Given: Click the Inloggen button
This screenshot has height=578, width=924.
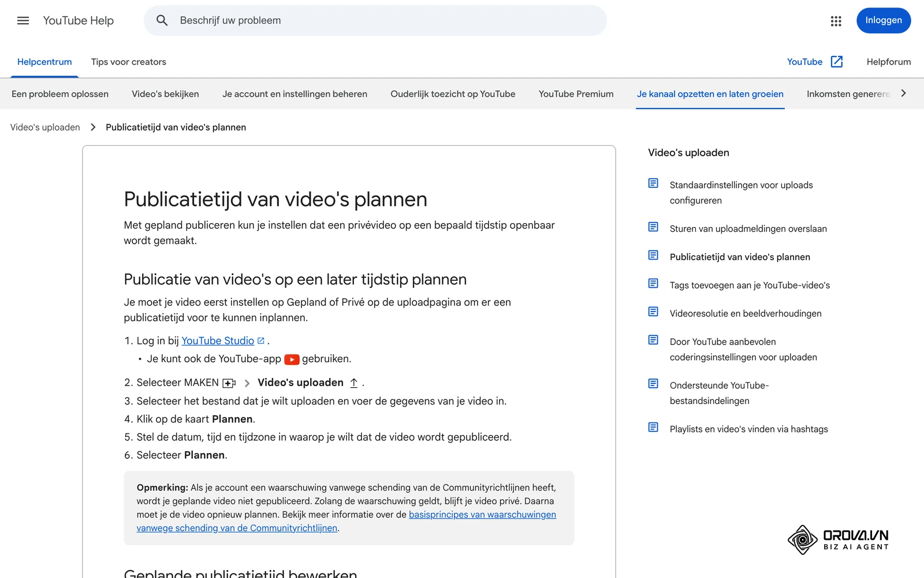Looking at the screenshot, I should (884, 20).
